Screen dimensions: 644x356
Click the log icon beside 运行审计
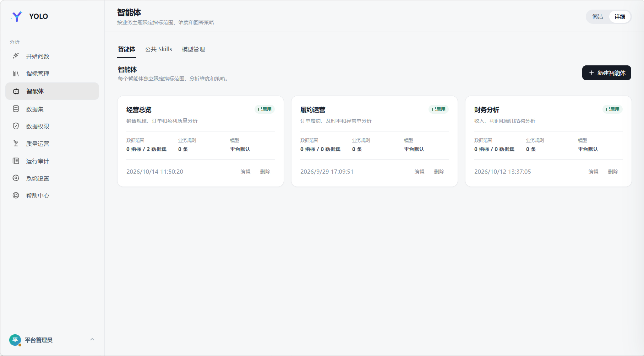(16, 161)
